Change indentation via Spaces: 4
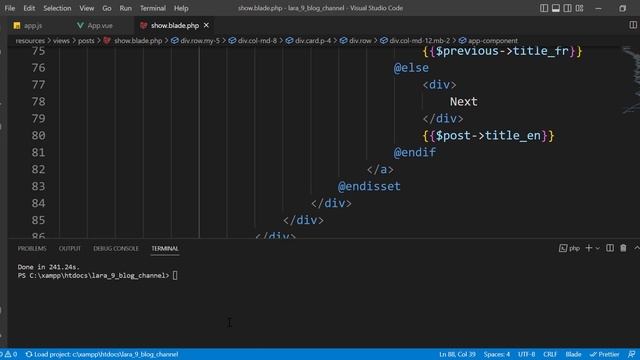The image size is (640, 360). (497, 354)
